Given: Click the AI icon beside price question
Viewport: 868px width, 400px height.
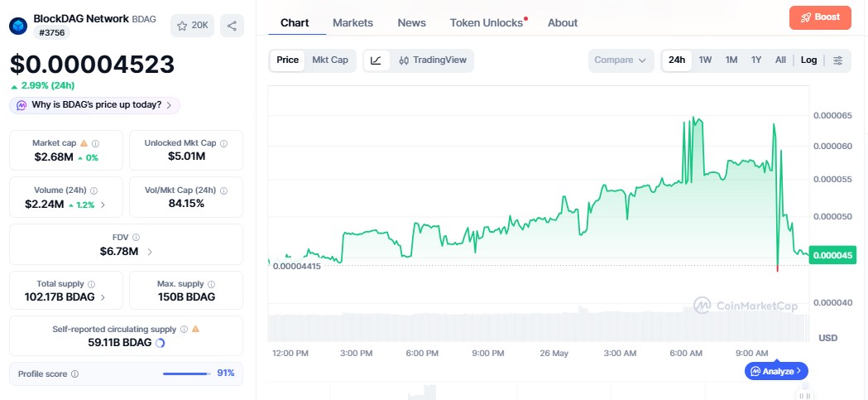Looking at the screenshot, I should [22, 104].
